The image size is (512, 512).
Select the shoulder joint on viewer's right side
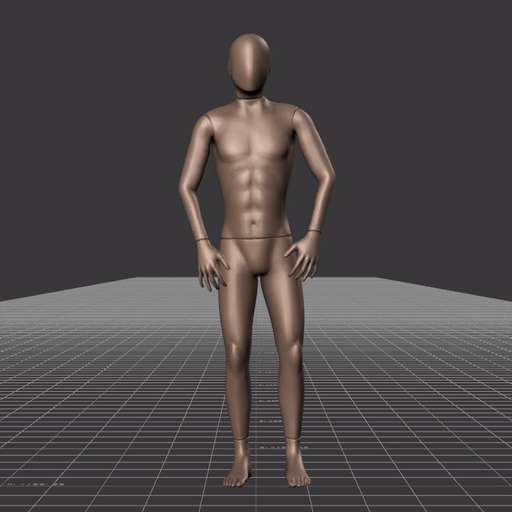coord(295,119)
